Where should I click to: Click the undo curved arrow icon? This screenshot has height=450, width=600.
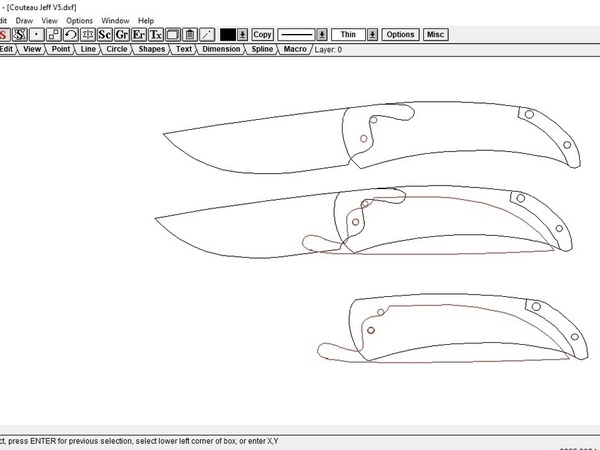71,34
